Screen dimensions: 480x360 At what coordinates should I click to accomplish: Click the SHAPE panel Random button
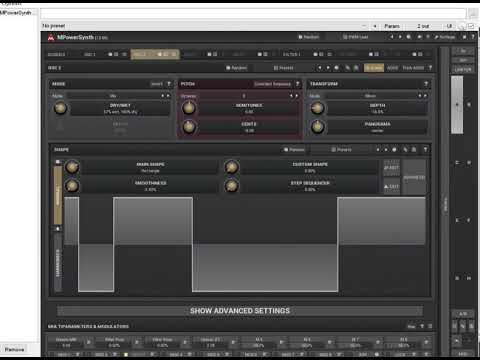[294, 150]
